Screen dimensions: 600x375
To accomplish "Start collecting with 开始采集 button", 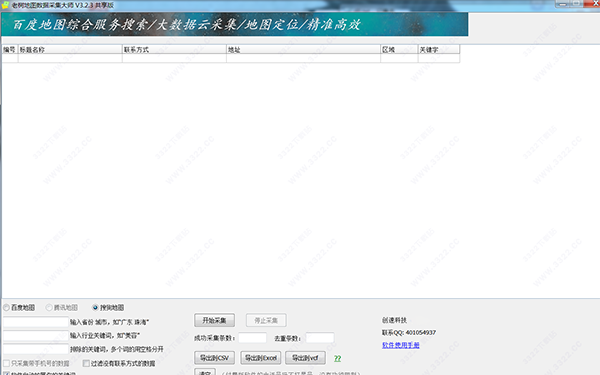I will click(214, 320).
